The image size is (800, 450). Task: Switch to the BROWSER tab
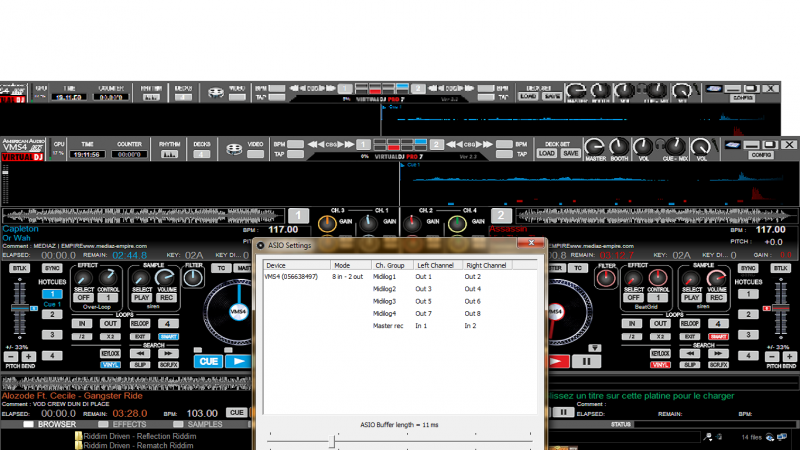tap(50, 424)
